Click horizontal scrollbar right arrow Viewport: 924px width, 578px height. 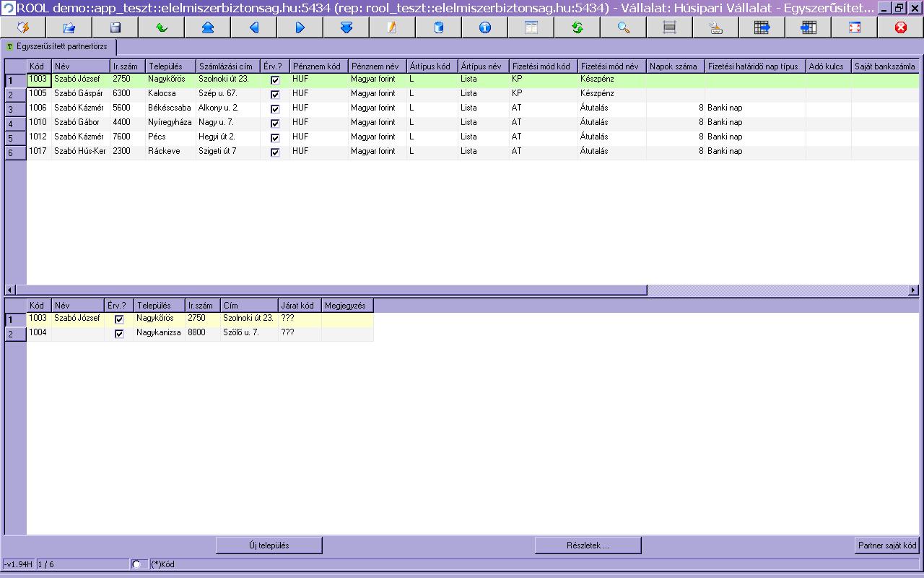click(x=913, y=290)
